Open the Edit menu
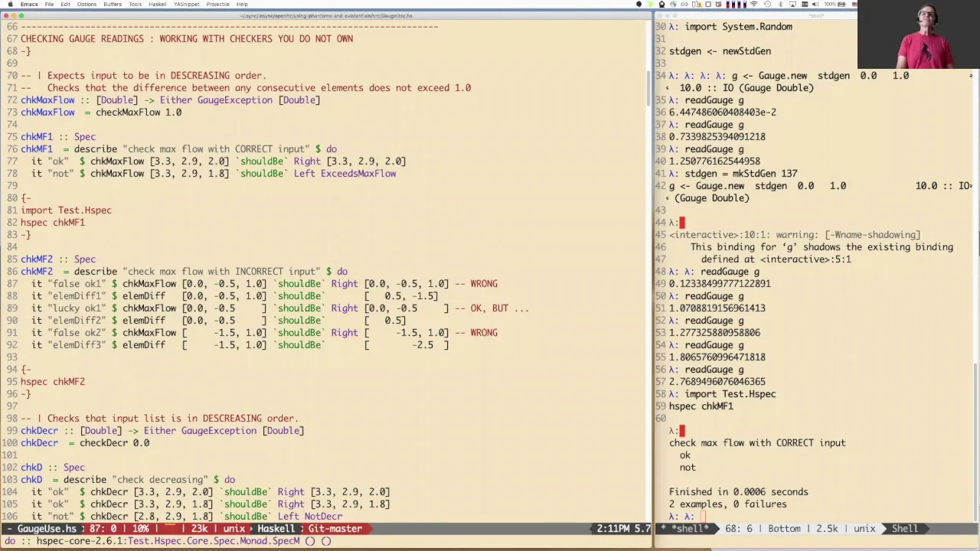This screenshot has width=980, height=551. [66, 4]
